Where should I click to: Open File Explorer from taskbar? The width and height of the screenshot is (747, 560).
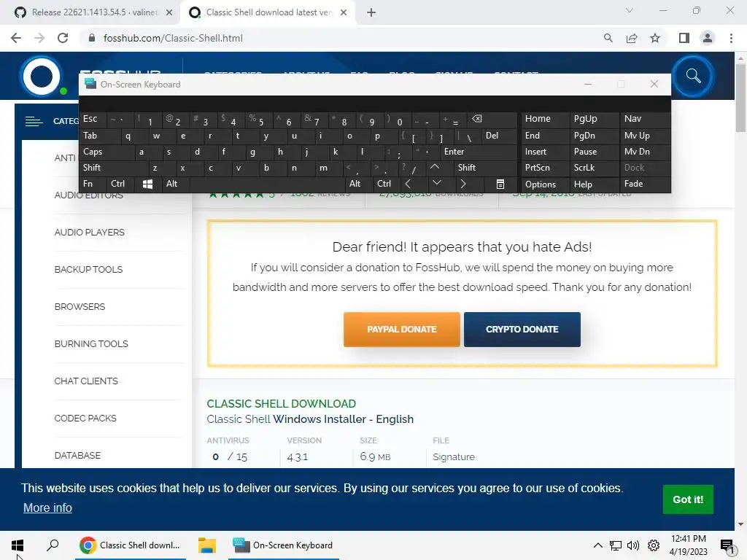[206, 545]
